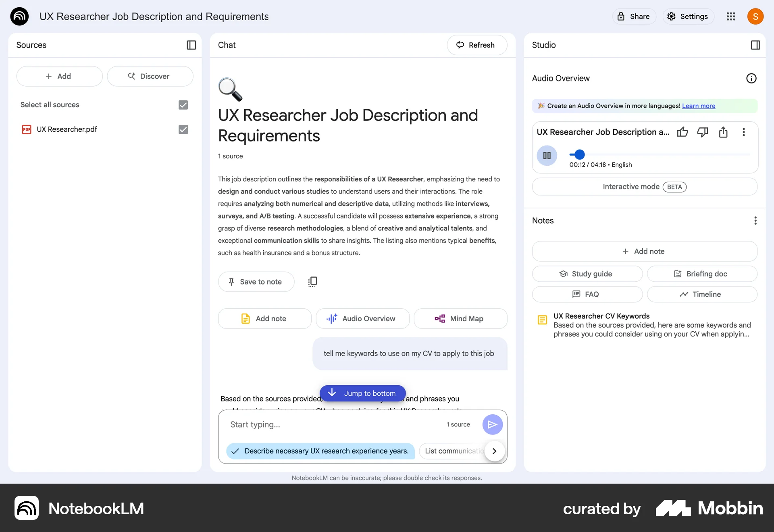Open the Settings menu

688,17
